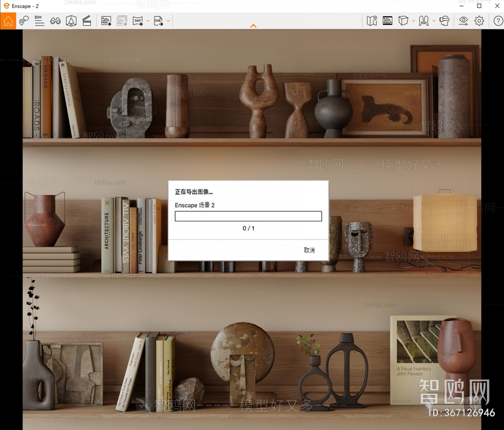Click the orange Home icon
This screenshot has height=430, width=504.
(x=8, y=21)
